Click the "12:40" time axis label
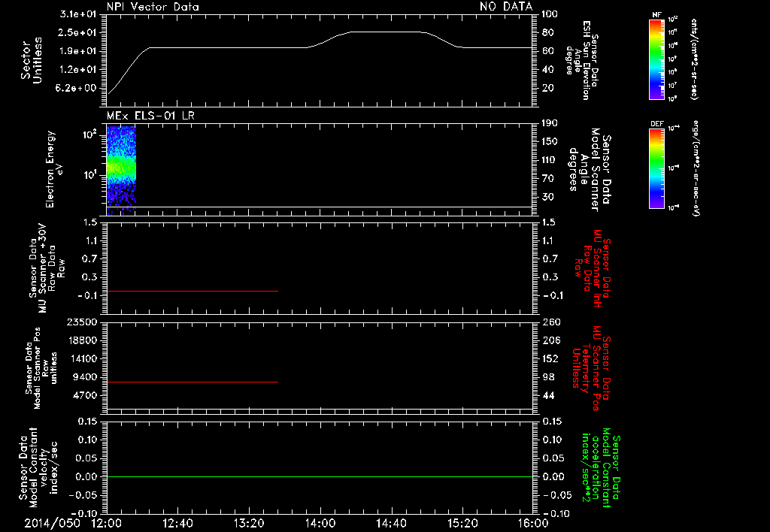 pyautogui.click(x=177, y=523)
